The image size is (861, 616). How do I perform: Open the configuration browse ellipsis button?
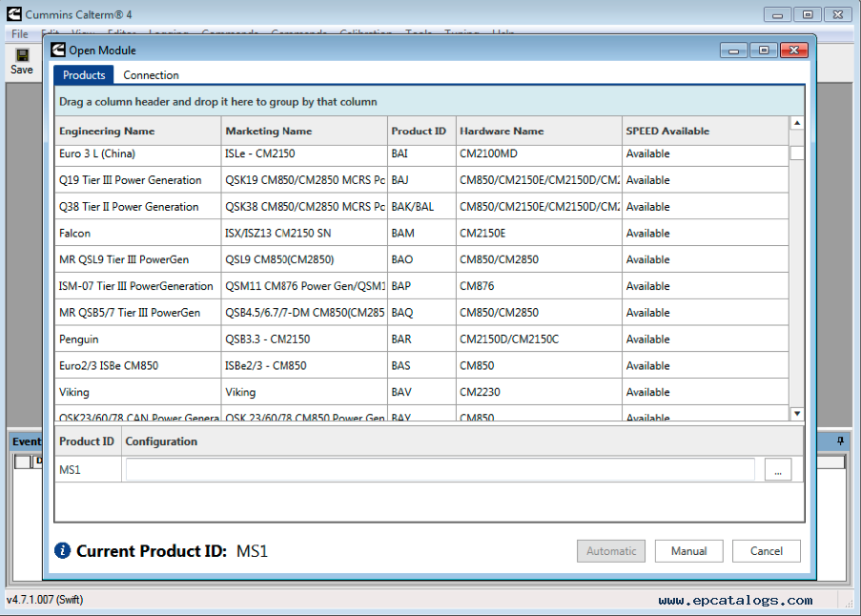pyautogui.click(x=777, y=470)
